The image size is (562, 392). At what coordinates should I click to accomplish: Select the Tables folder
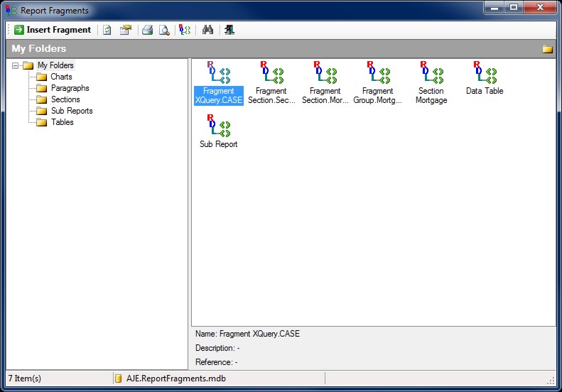[x=62, y=122]
